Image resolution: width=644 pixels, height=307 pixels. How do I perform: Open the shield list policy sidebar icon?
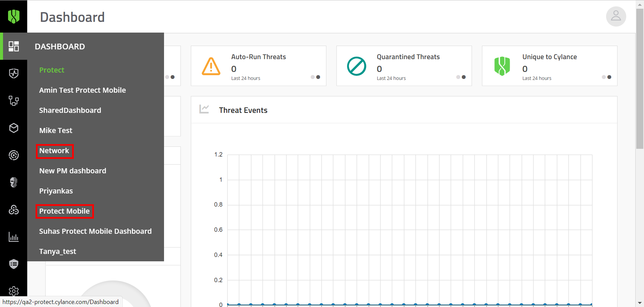[x=13, y=264]
